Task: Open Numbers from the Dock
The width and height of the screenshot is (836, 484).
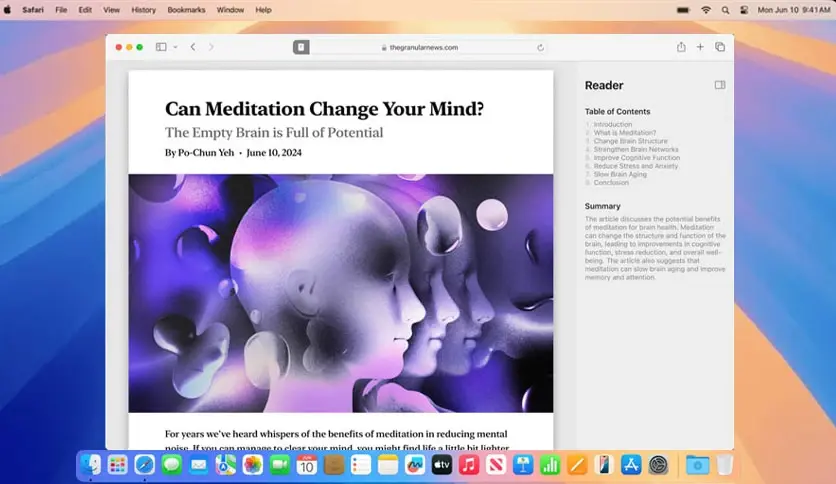Action: [x=550, y=465]
